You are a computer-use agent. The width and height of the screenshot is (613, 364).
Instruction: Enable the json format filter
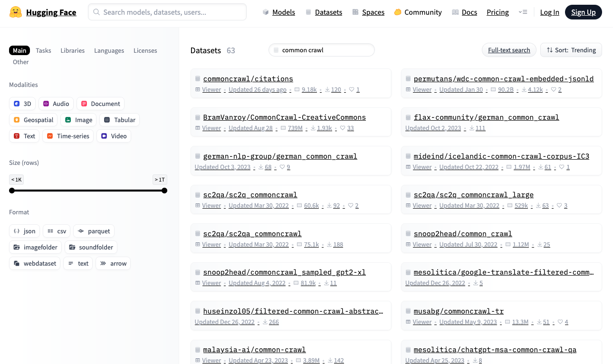tap(24, 231)
